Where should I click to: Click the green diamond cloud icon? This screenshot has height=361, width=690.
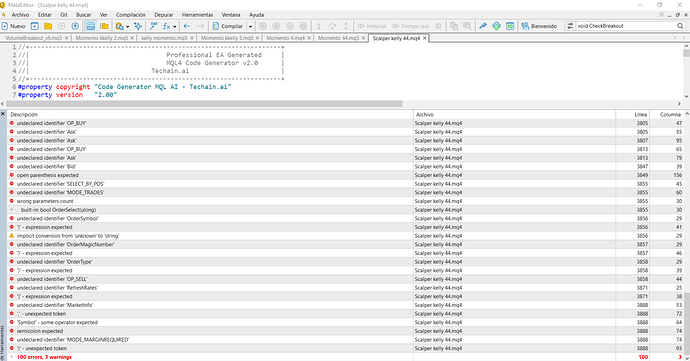click(x=496, y=26)
